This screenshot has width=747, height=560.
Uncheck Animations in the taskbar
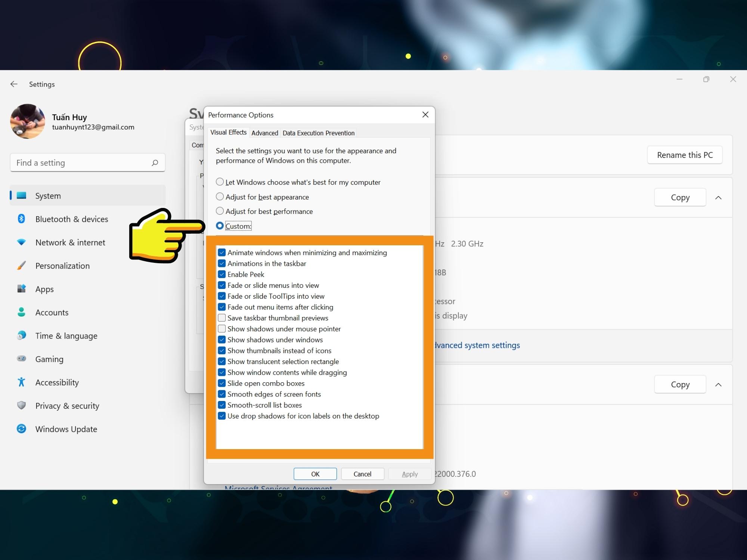click(x=222, y=263)
